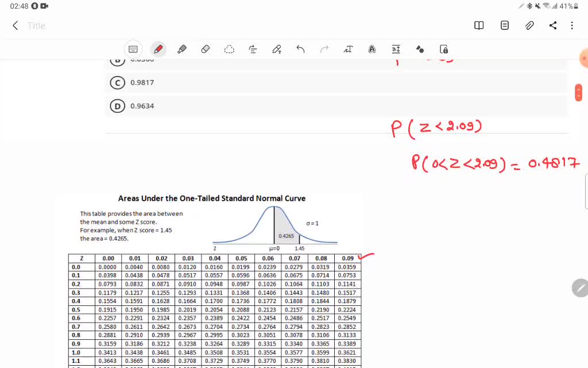Tap the Redo icon
Image resolution: width=588 pixels, height=368 pixels.
pyautogui.click(x=325, y=49)
